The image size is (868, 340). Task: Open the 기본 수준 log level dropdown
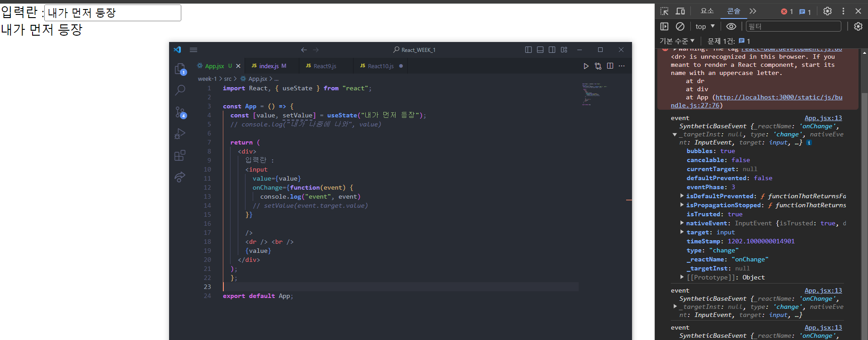tap(677, 41)
